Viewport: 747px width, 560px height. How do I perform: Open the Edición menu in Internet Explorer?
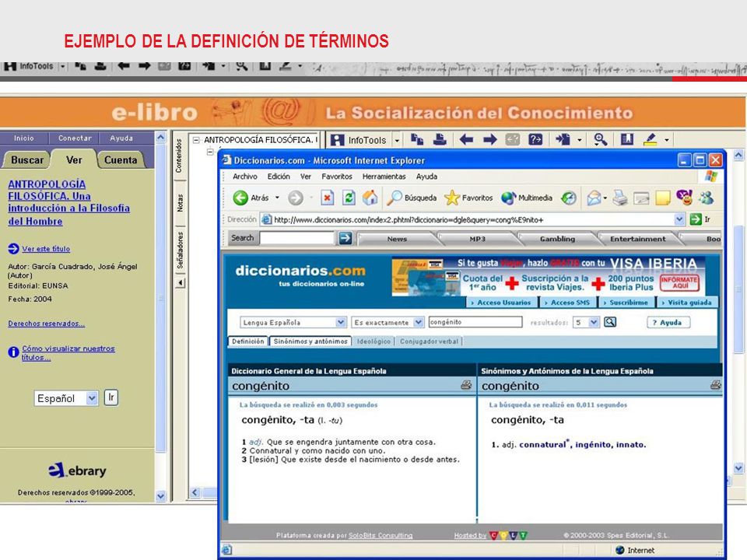pos(279,177)
